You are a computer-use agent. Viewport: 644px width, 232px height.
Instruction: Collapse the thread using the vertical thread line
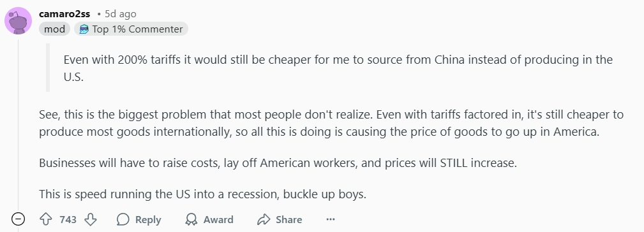(18, 123)
